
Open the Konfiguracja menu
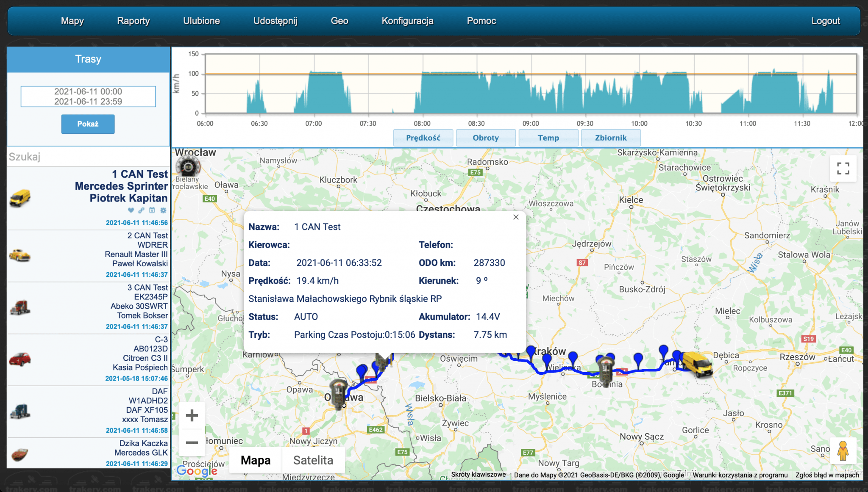tap(407, 21)
